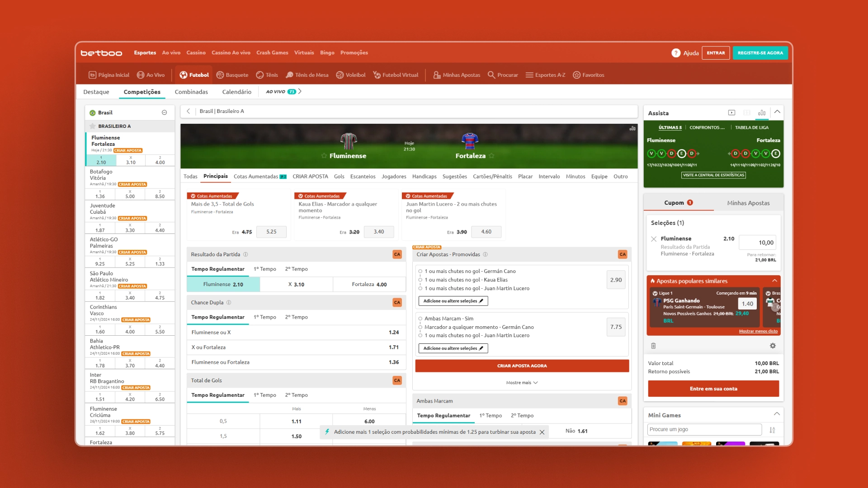This screenshot has width=868, height=488.
Task: Click the sort icon in Mini Games
Action: pyautogui.click(x=772, y=430)
